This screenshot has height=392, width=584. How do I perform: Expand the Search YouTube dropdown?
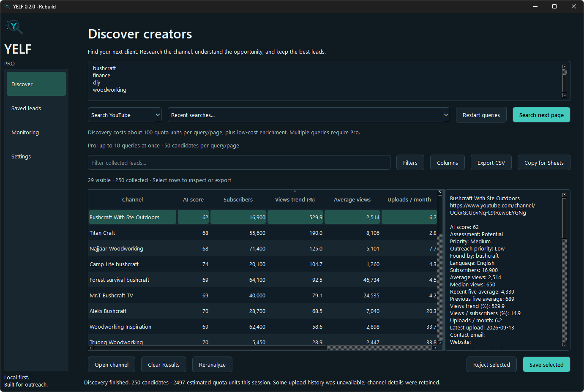[x=125, y=115]
